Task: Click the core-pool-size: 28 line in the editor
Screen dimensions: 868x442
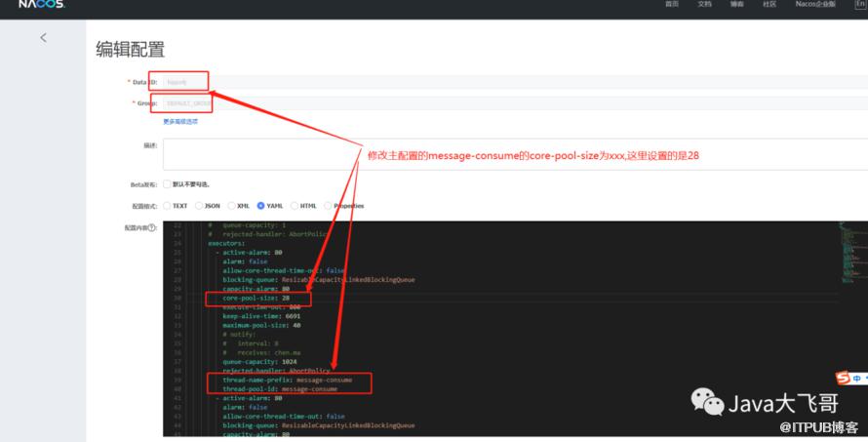Action: [256, 298]
